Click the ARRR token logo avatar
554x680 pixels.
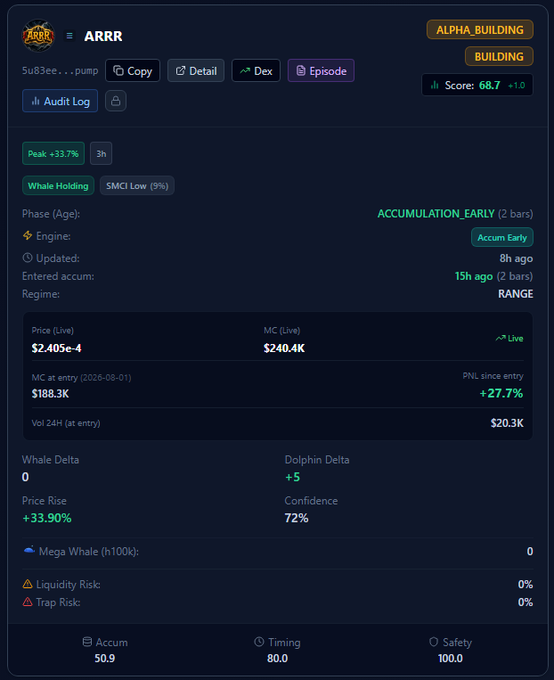(x=38, y=36)
